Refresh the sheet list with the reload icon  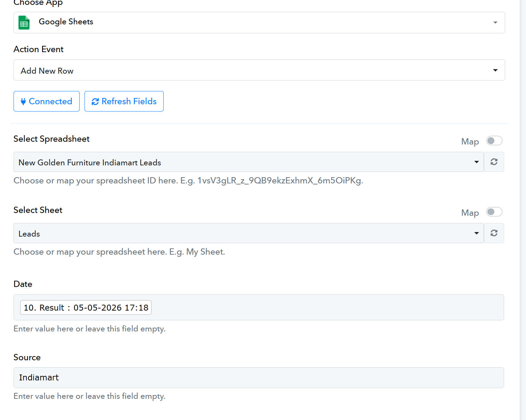click(494, 233)
